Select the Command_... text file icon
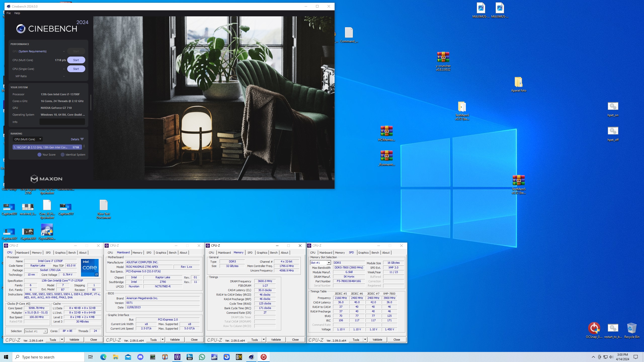644x362 pixels. (x=349, y=35)
